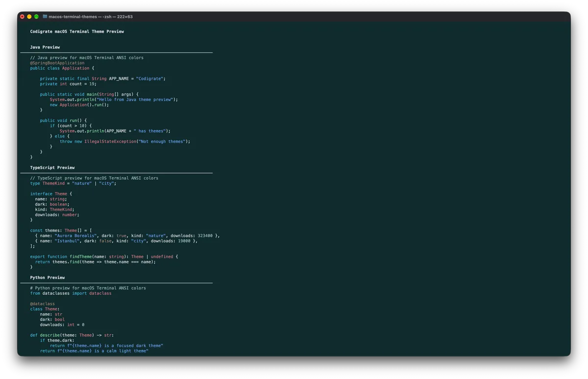Click the line "def describe(theme: Theme) -> str:"
588x379 pixels.
coord(72,335)
